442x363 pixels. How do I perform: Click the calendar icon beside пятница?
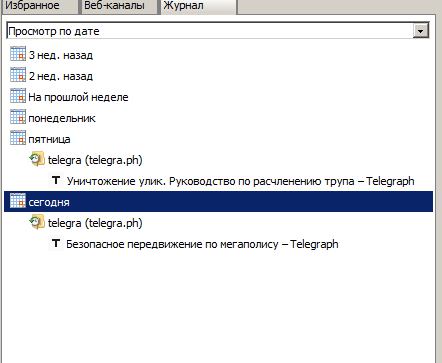[x=18, y=138]
